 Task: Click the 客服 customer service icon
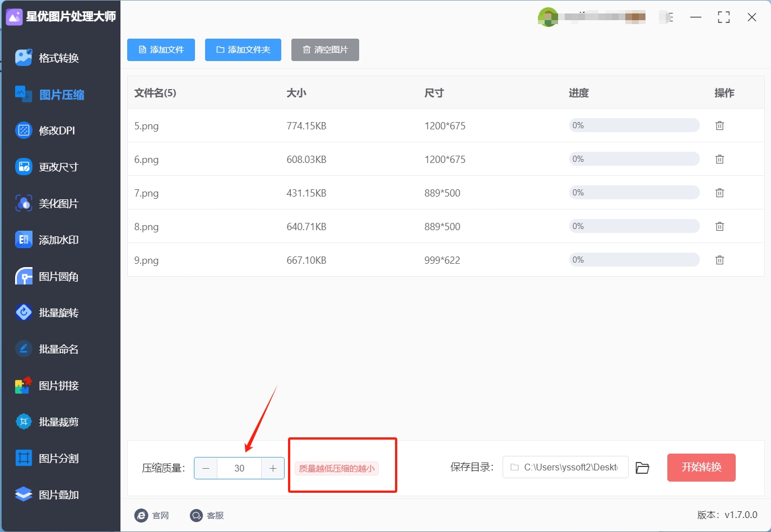196,515
